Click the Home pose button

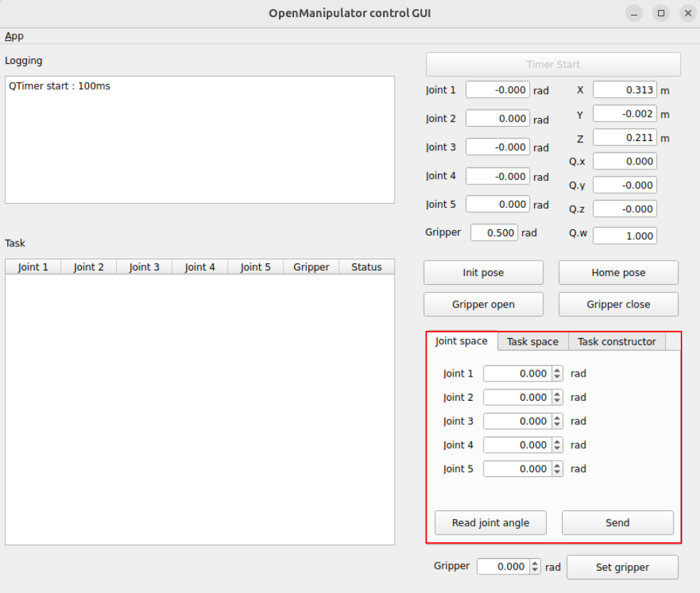[x=618, y=273]
